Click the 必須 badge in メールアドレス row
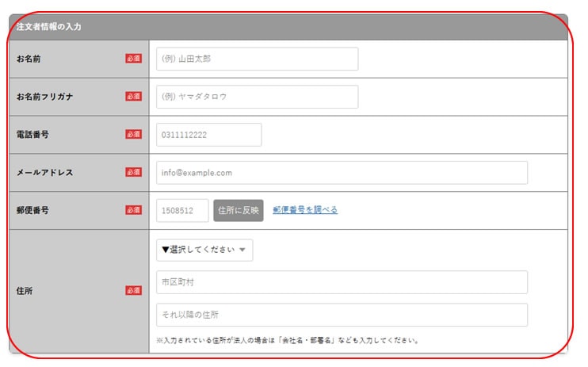This screenshot has height=367, width=588. 133,173
